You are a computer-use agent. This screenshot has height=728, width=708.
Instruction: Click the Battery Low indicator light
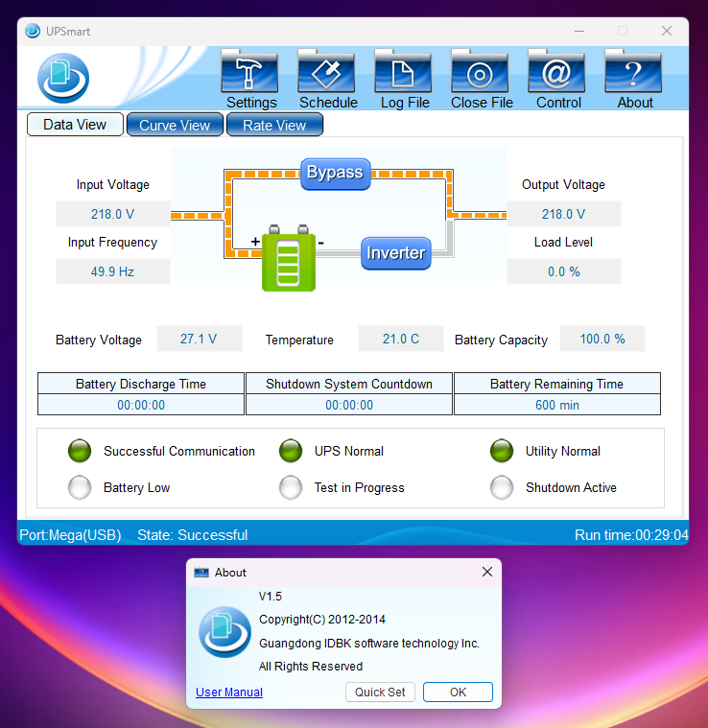pyautogui.click(x=80, y=488)
